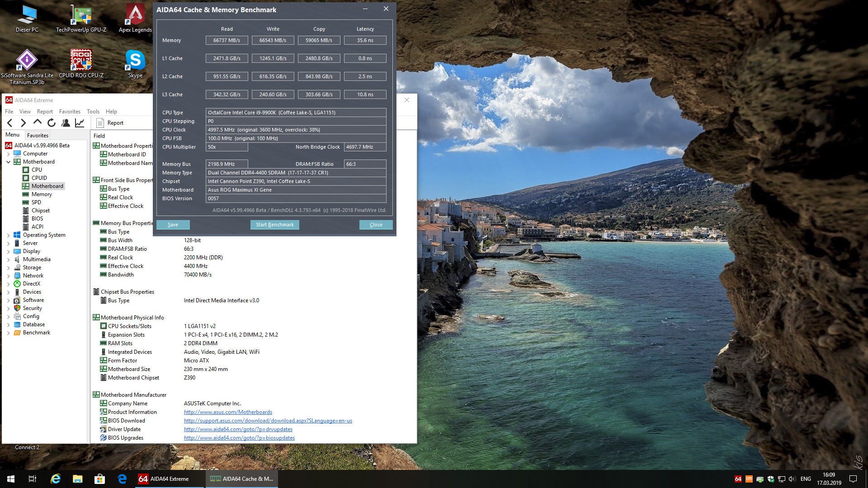Collapse the Motherboard tree node
868x488 pixels.
(8, 162)
